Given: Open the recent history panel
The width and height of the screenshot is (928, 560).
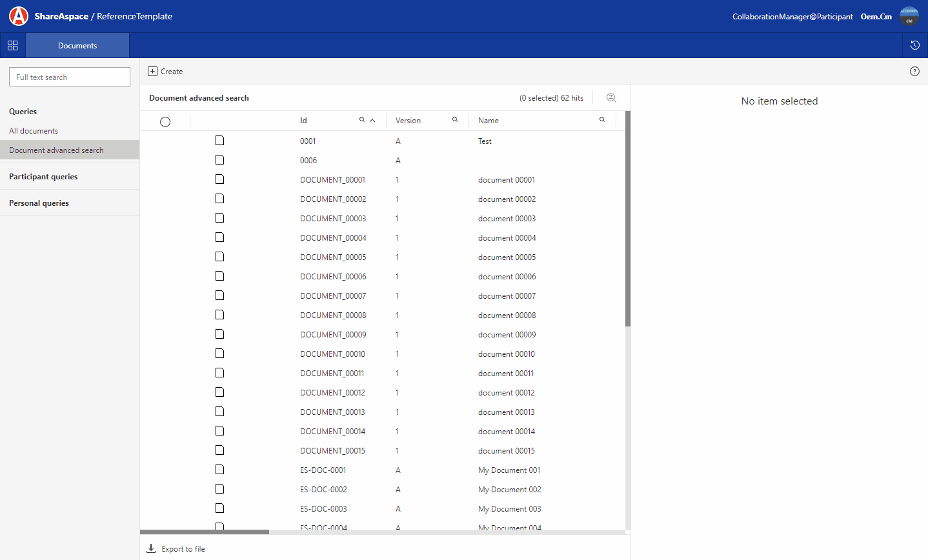Looking at the screenshot, I should point(914,45).
